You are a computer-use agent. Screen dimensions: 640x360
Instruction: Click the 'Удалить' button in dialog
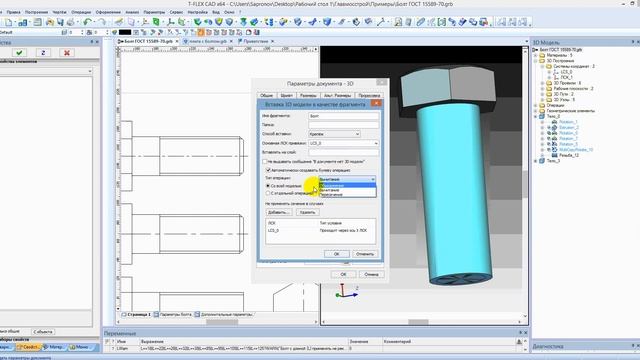307,212
